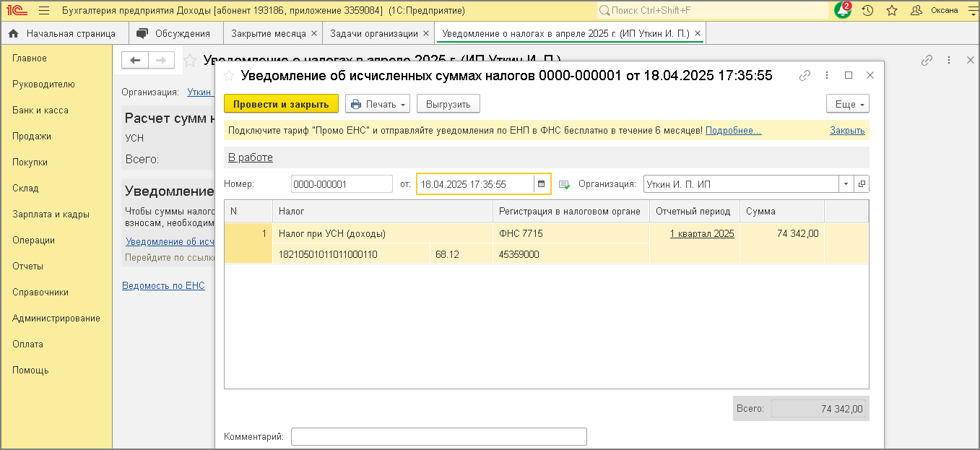Open Руководителю section
980x450 pixels.
[43, 85]
